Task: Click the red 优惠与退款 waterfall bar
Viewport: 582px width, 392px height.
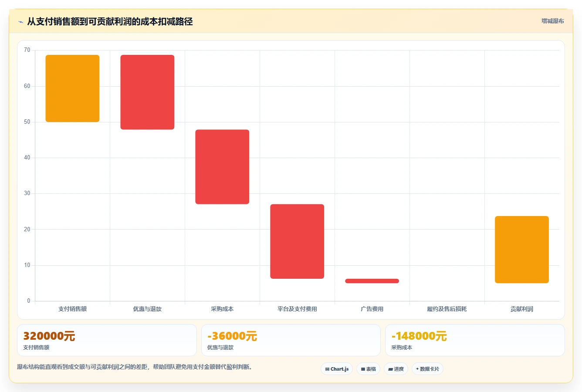Action: pos(147,92)
